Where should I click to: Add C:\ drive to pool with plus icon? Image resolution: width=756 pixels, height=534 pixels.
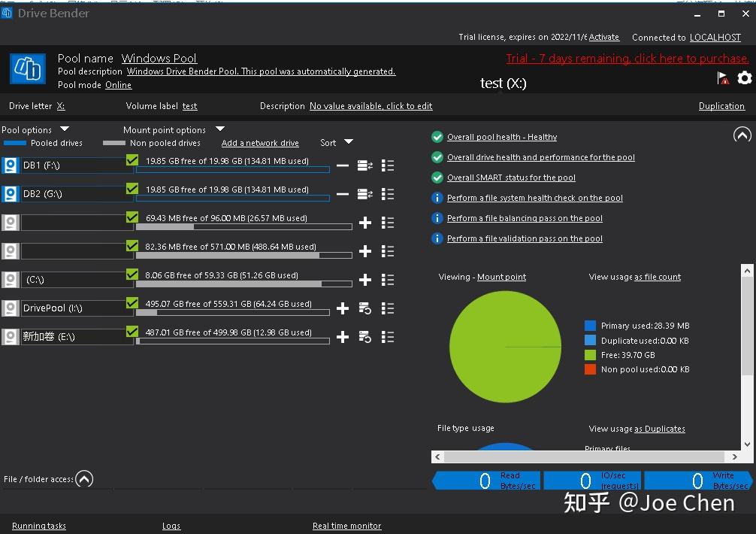click(365, 280)
